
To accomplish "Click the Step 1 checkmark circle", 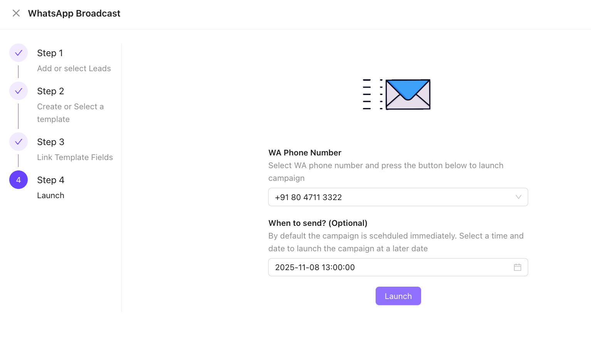I will tap(18, 53).
